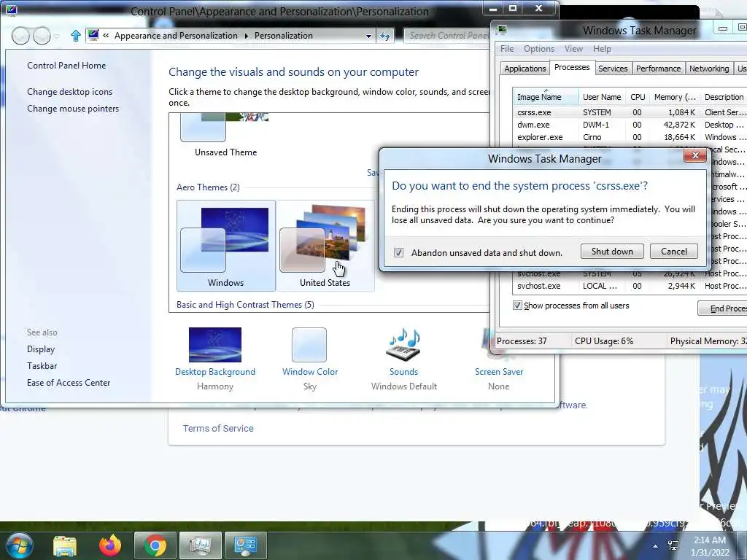Open Change desktop icons link
Screen dimensions: 747x560
(x=69, y=92)
